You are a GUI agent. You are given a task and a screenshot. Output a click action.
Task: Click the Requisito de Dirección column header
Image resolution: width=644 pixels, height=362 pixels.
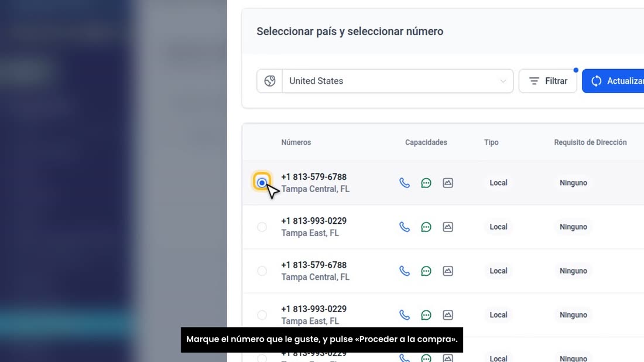[590, 142]
